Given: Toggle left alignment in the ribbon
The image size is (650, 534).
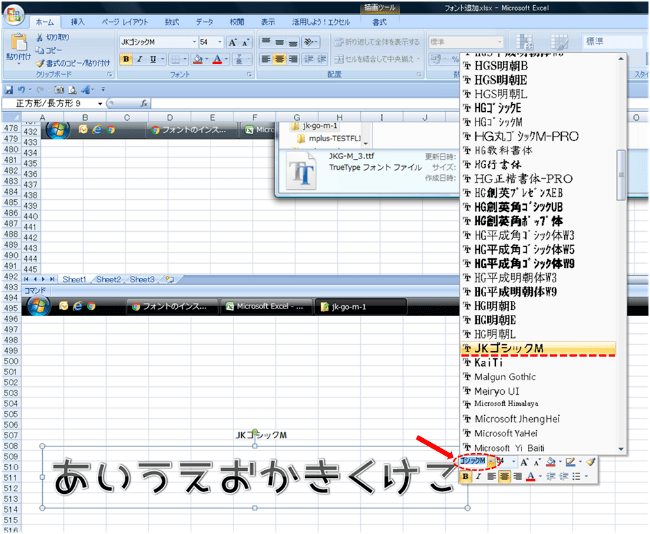Looking at the screenshot, I should (x=266, y=59).
